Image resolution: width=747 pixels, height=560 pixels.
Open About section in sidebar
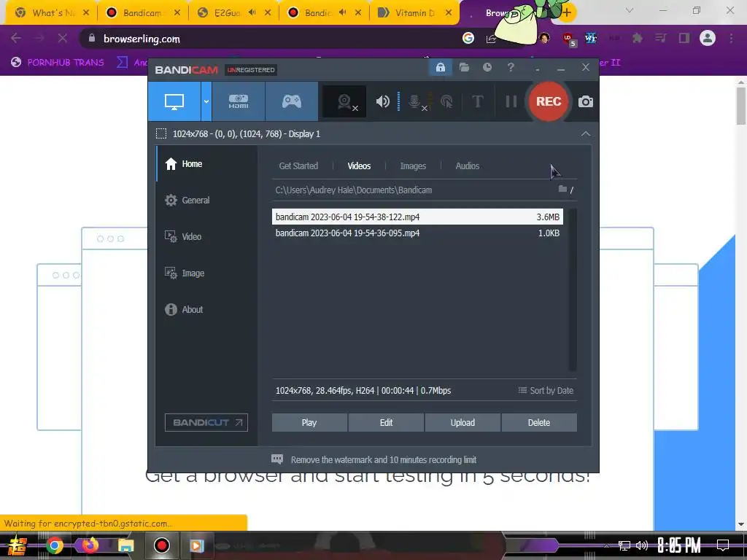pos(206,309)
